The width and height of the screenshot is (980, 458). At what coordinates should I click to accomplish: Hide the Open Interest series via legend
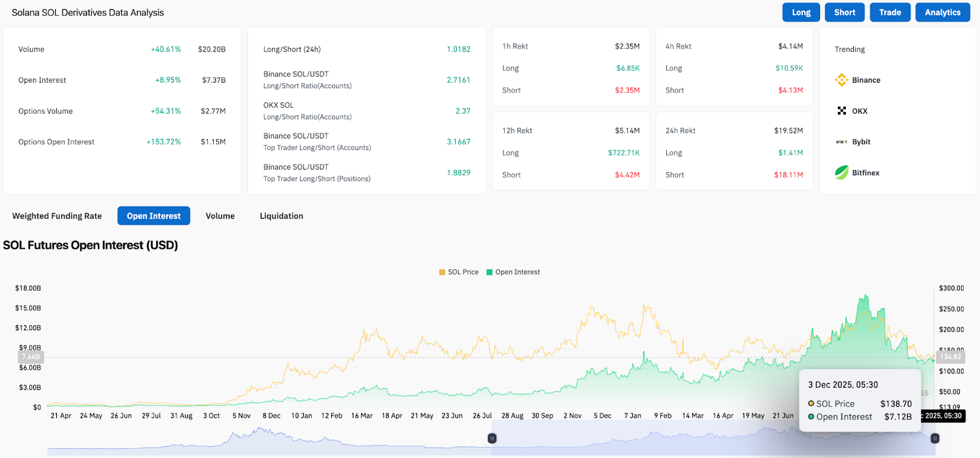[x=513, y=272]
